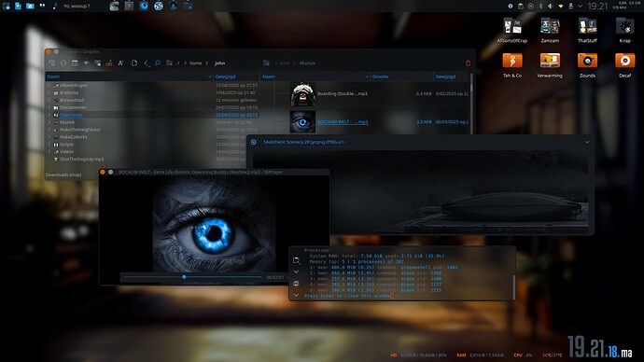Open the volume icon in system tray
The width and height of the screenshot is (644, 362).
[x=551, y=7]
